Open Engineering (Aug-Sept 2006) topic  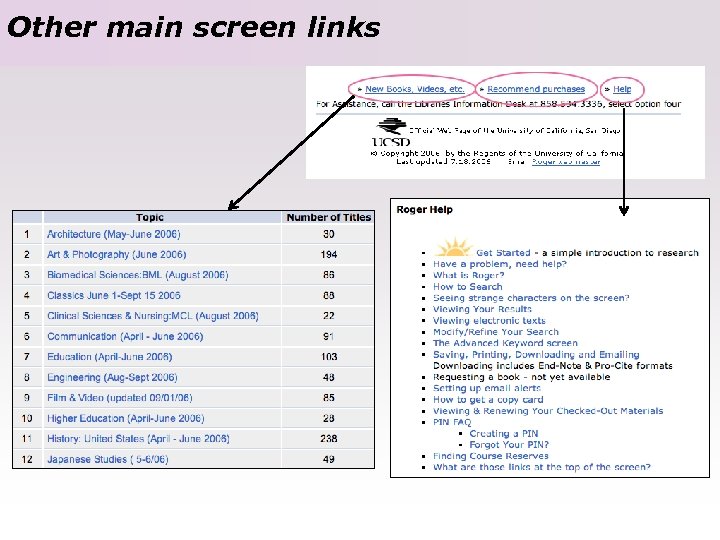coord(112,377)
